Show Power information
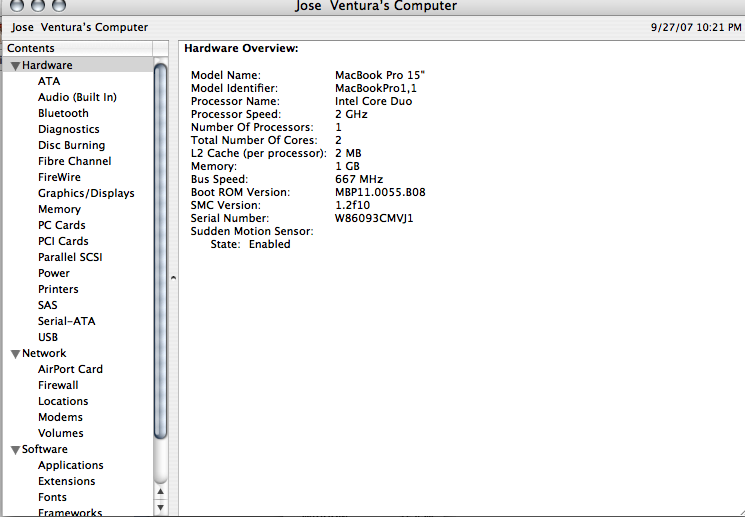 (54, 273)
